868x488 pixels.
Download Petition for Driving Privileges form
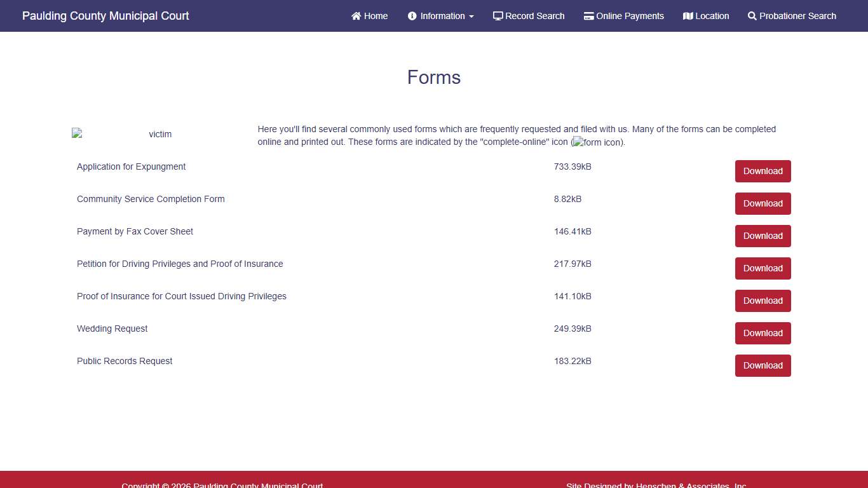(x=763, y=268)
